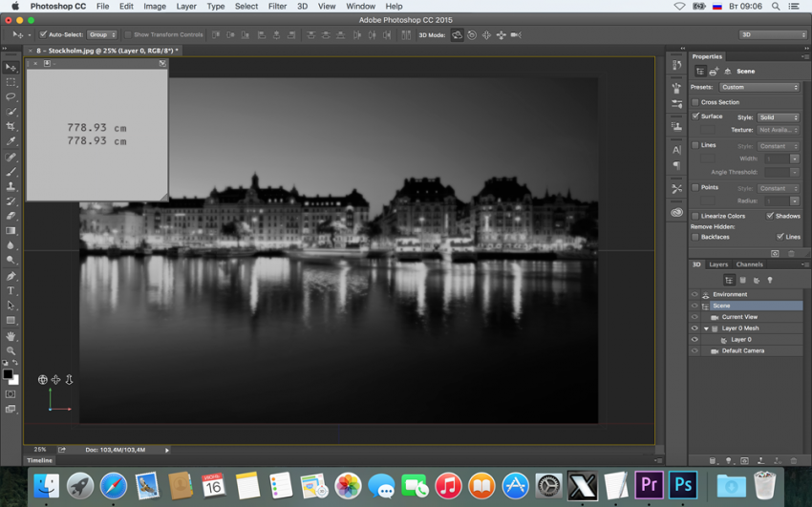Uncheck the Auto-Select checkbox
812x507 pixels.
tap(43, 34)
